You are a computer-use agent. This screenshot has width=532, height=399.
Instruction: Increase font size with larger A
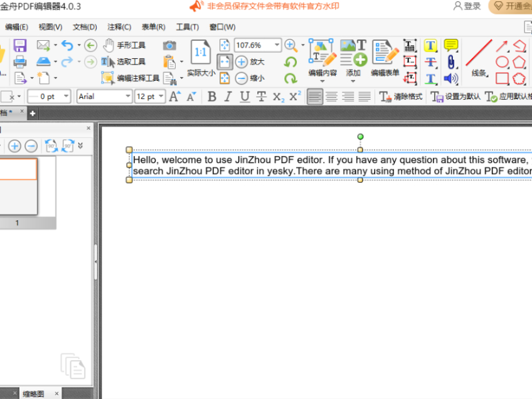pyautogui.click(x=175, y=97)
